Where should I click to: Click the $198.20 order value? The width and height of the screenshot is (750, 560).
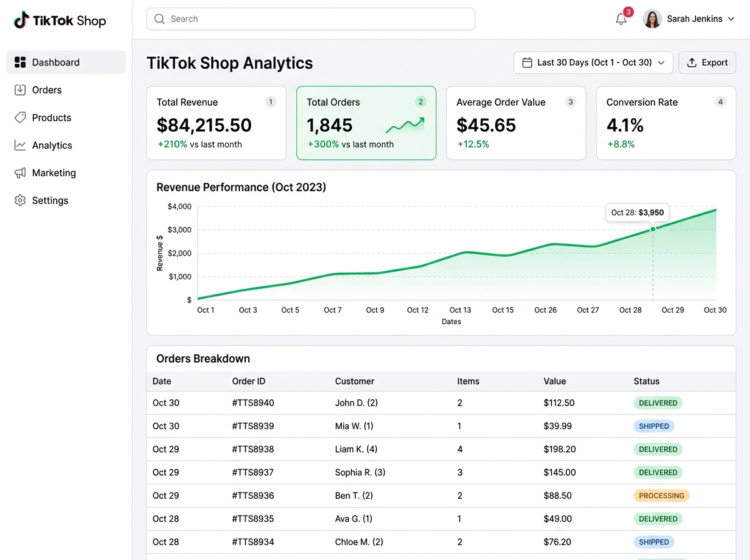(560, 449)
